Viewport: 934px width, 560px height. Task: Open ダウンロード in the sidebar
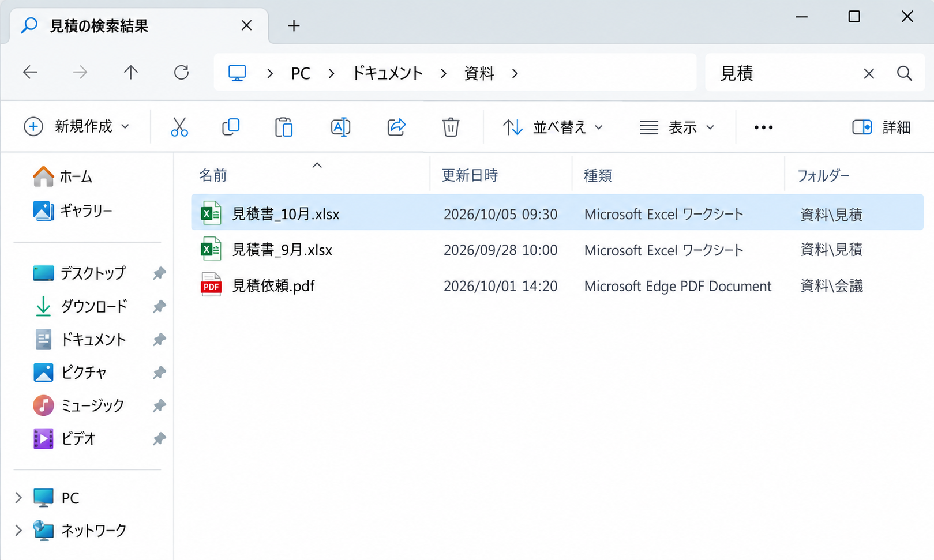tap(81, 306)
